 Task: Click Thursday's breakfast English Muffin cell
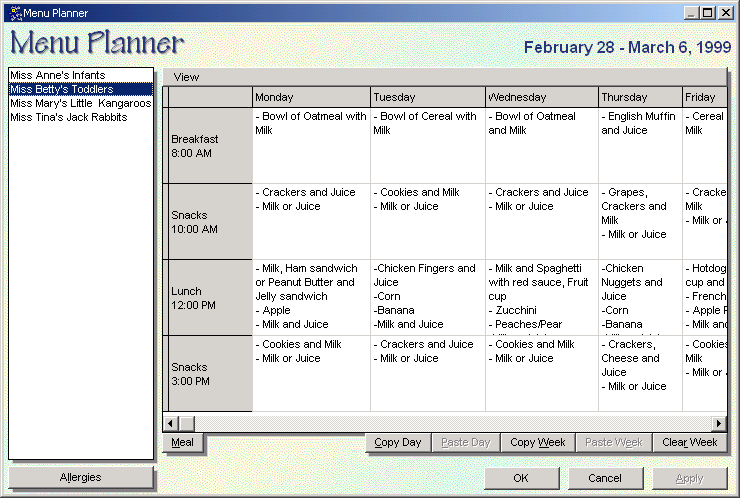point(639,145)
